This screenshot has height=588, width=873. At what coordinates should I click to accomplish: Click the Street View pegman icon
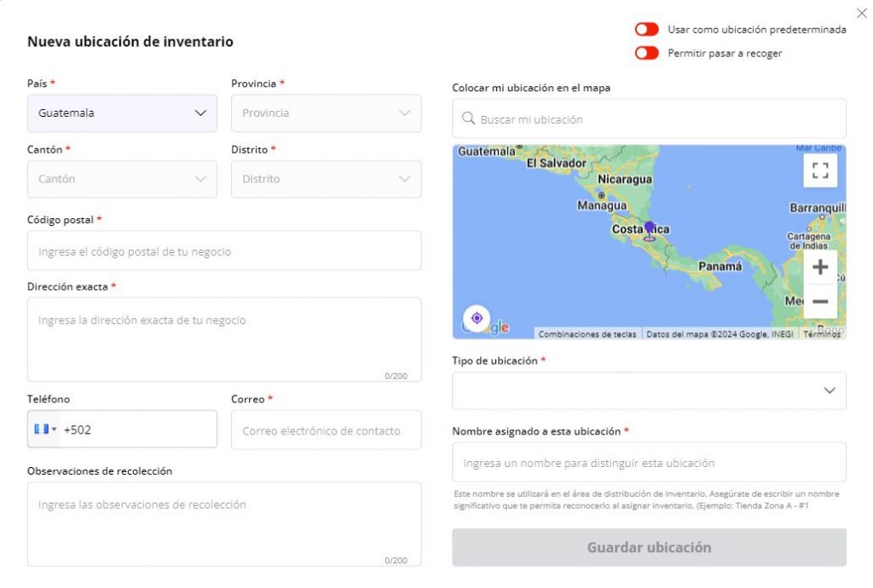tap(477, 318)
